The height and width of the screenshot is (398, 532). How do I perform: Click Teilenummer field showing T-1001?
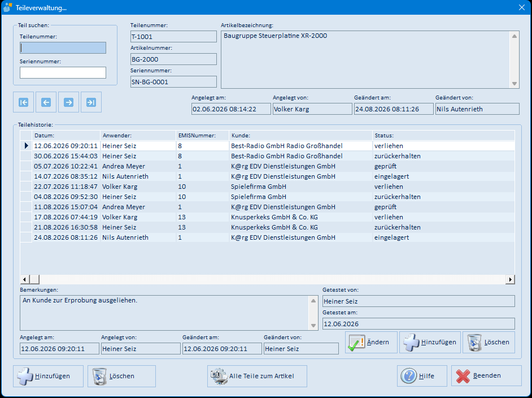click(x=173, y=37)
